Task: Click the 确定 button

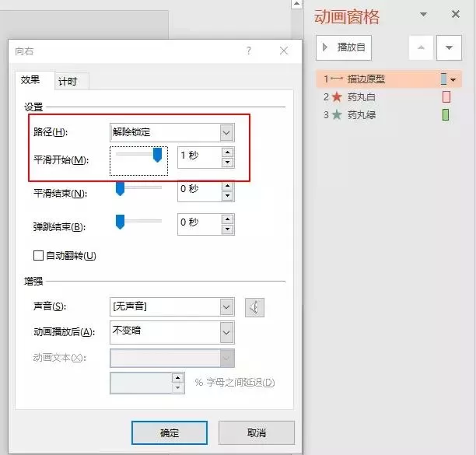Action: point(170,433)
